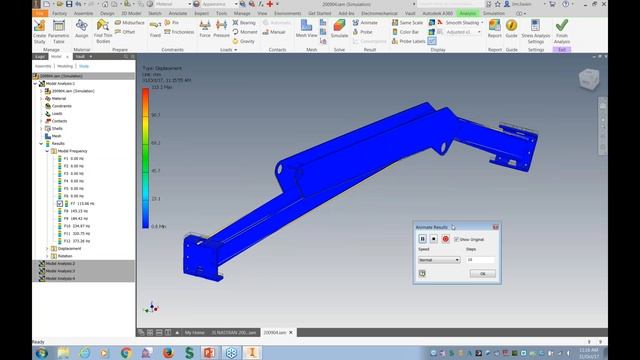Select the F12 373.26 Hz result
The height and width of the screenshot is (360, 640).
(77, 241)
